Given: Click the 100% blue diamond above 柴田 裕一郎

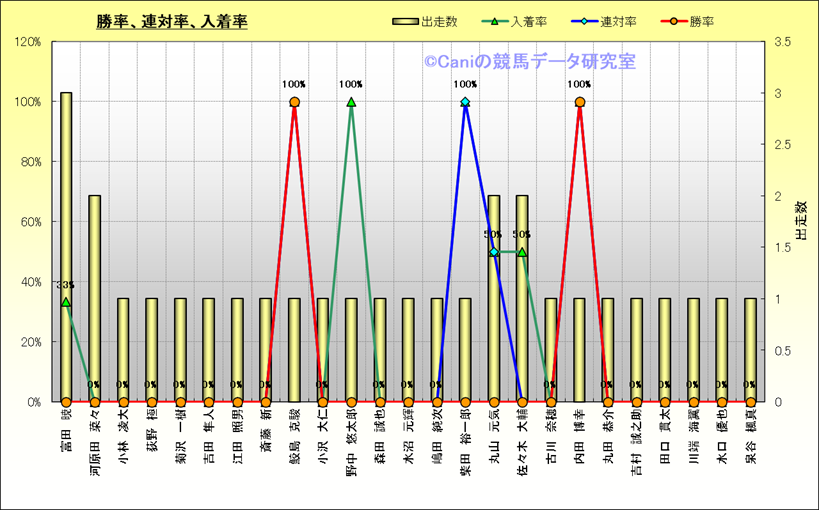Looking at the screenshot, I should tap(465, 102).
